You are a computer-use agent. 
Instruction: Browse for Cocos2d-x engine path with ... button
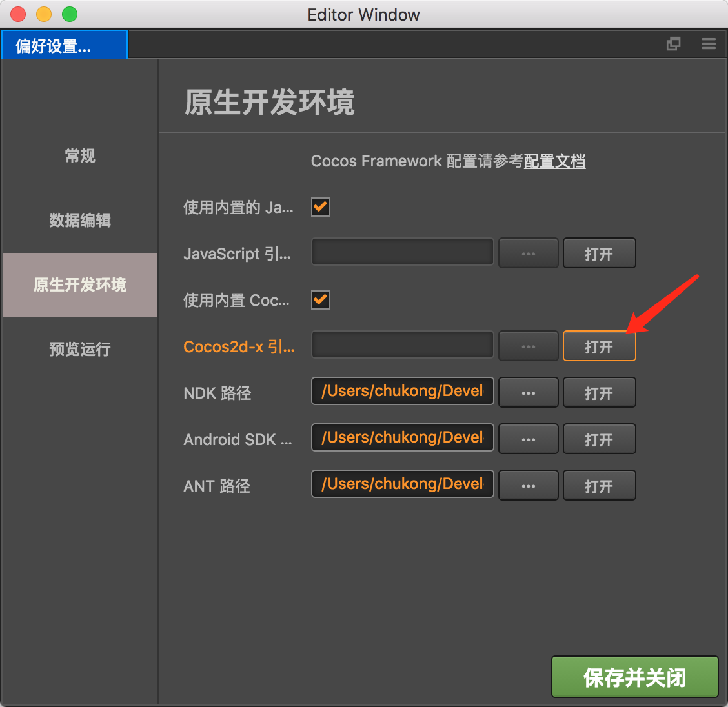point(529,346)
